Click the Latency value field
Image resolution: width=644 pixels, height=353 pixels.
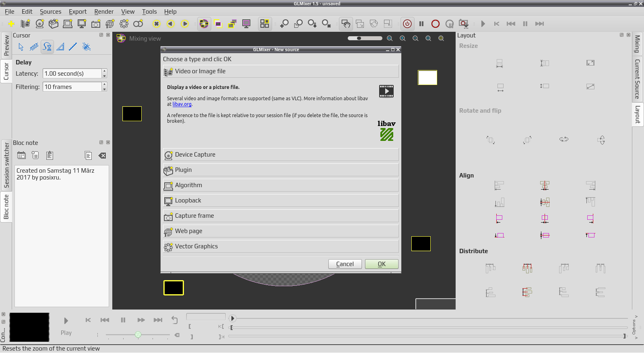click(72, 74)
